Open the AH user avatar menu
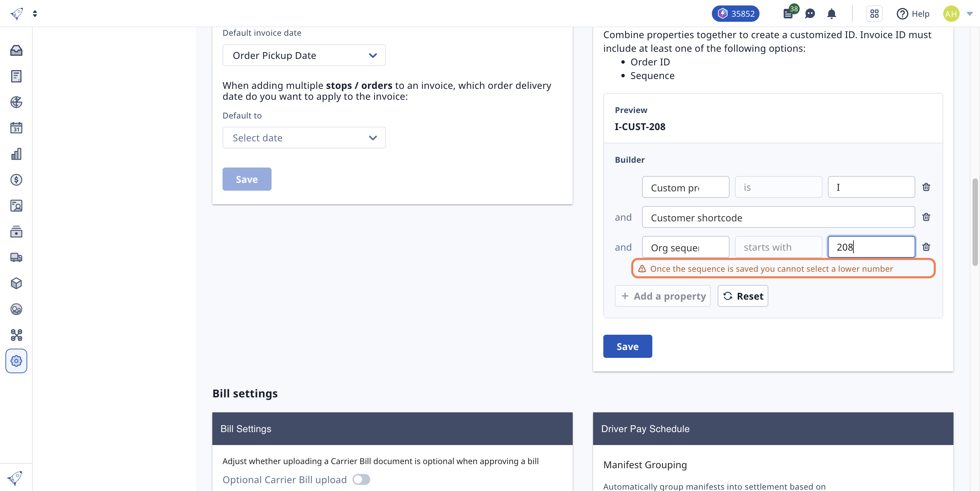Screen dimensions: 980x491 tap(951, 14)
